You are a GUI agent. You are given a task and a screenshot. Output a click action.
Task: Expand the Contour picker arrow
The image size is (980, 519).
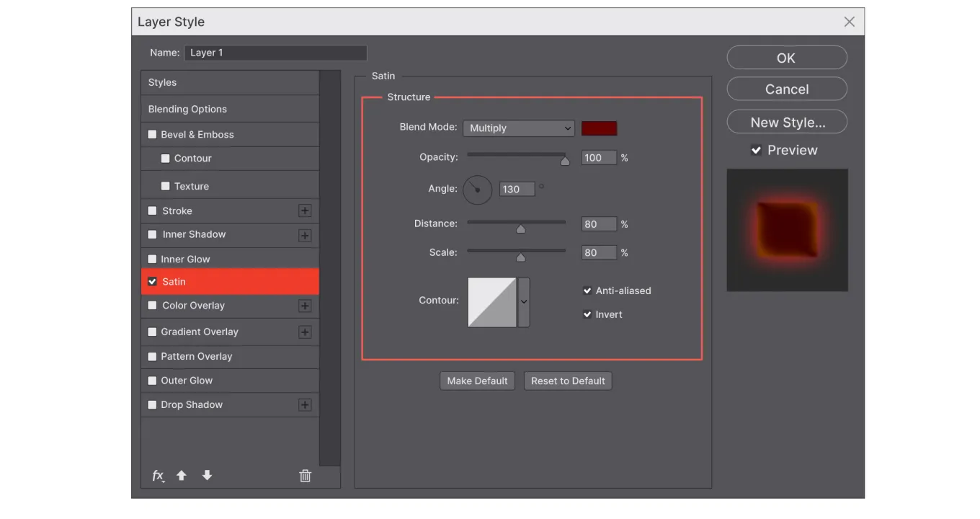click(x=524, y=302)
